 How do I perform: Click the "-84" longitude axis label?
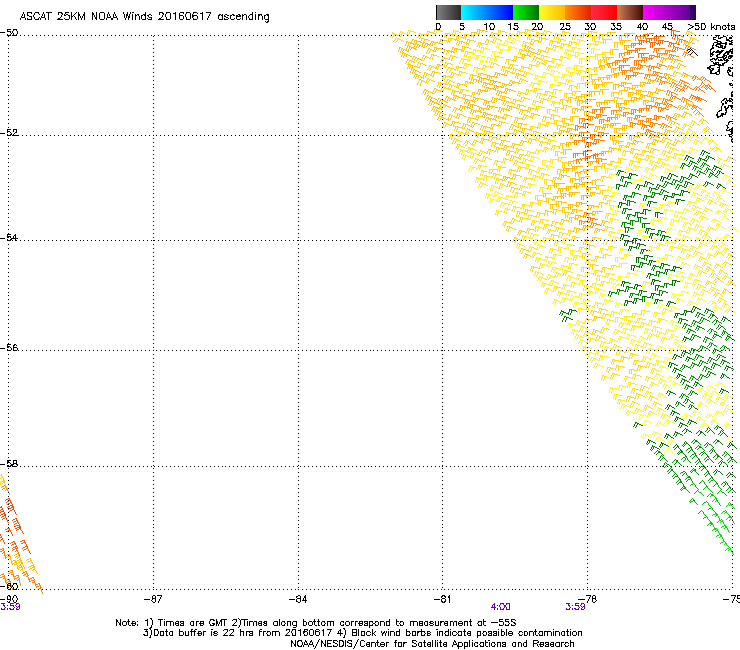(298, 599)
